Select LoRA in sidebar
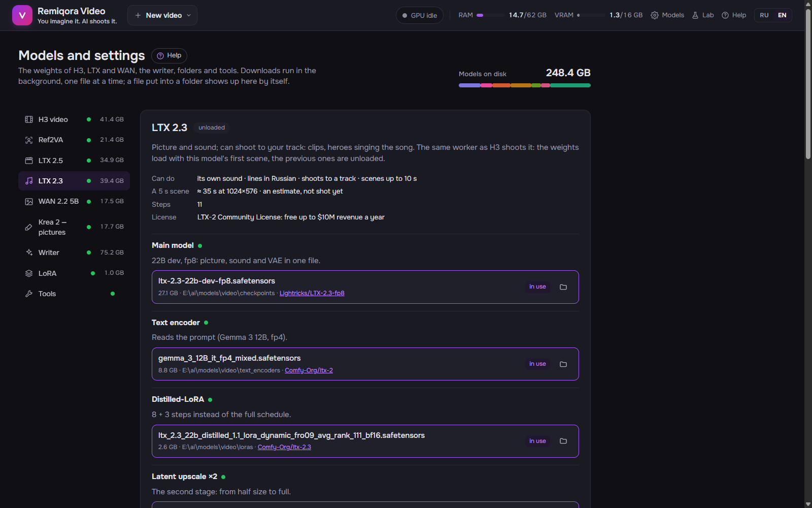Screen dimensions: 812x508 point(74,273)
